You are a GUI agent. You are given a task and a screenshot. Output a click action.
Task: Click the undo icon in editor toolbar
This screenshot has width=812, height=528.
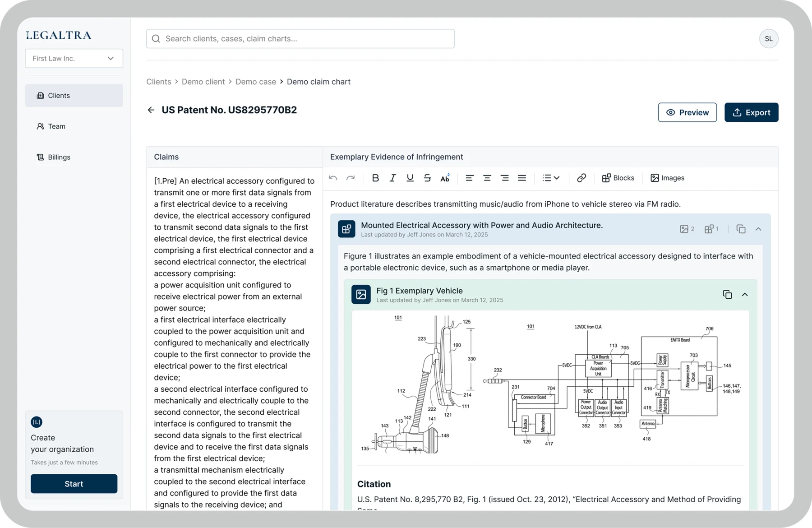click(333, 178)
